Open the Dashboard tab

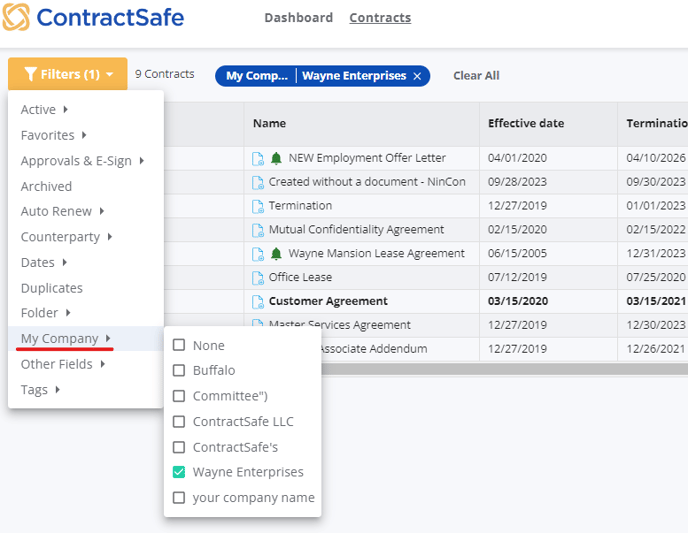click(x=298, y=18)
